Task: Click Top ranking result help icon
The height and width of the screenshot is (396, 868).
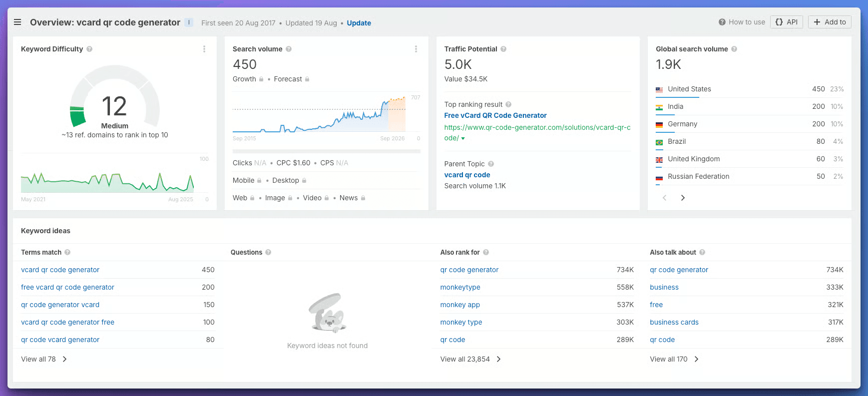Action: 508,104
